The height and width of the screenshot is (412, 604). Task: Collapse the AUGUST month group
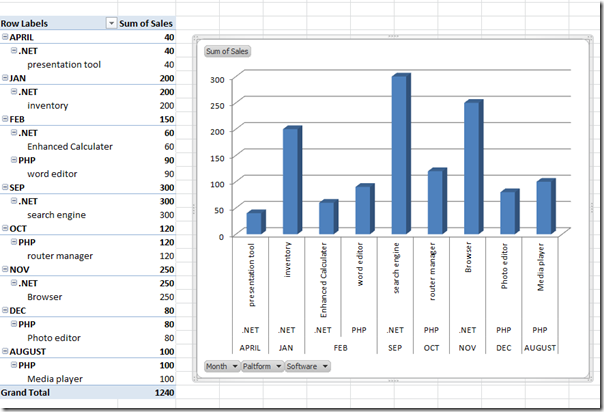click(x=5, y=351)
